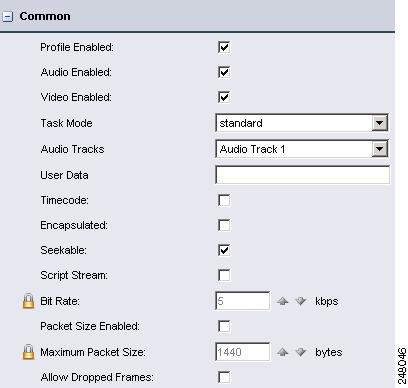The image size is (408, 388).
Task: Click the User Data text field
Action: (x=303, y=175)
